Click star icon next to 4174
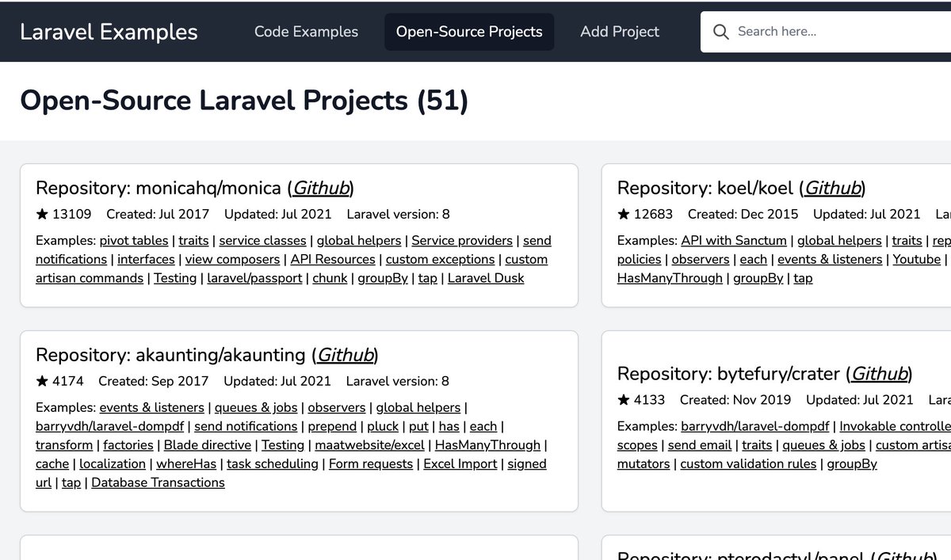This screenshot has height=560, width=951. 42,381
